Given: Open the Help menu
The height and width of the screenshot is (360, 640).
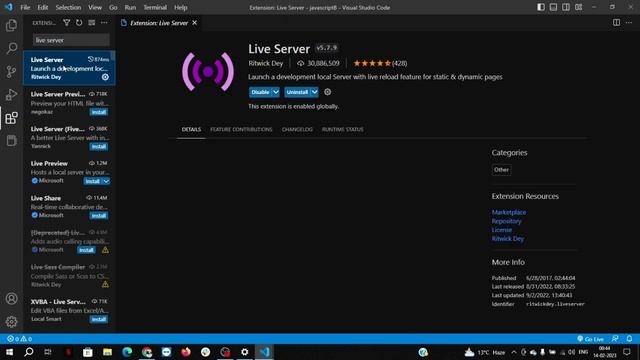Looking at the screenshot, I should tap(180, 7).
